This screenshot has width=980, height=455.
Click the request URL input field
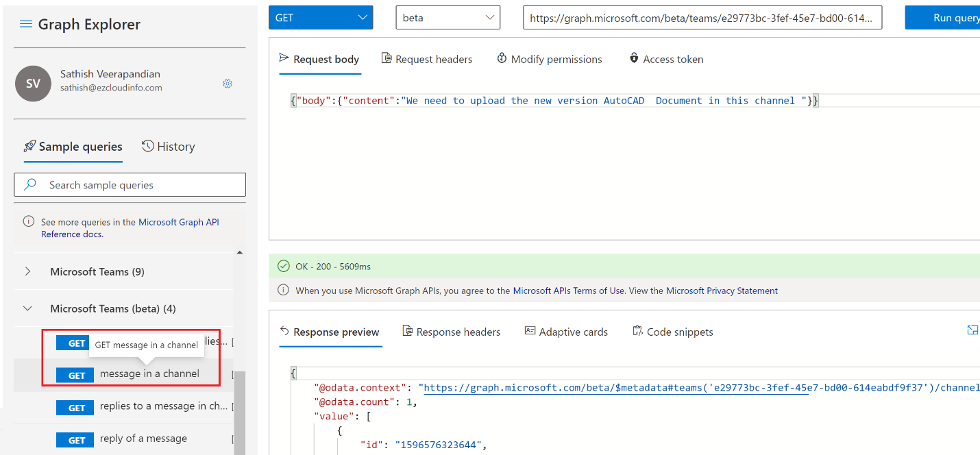point(702,19)
